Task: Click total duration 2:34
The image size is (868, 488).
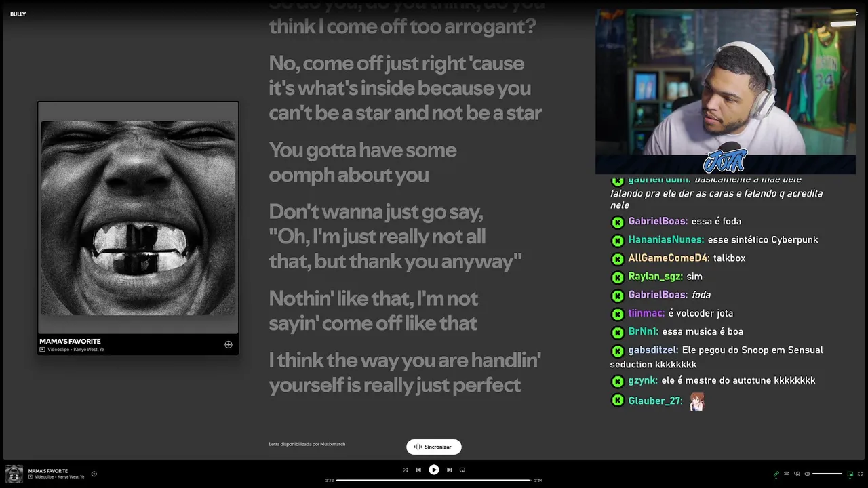Action: pyautogui.click(x=538, y=480)
